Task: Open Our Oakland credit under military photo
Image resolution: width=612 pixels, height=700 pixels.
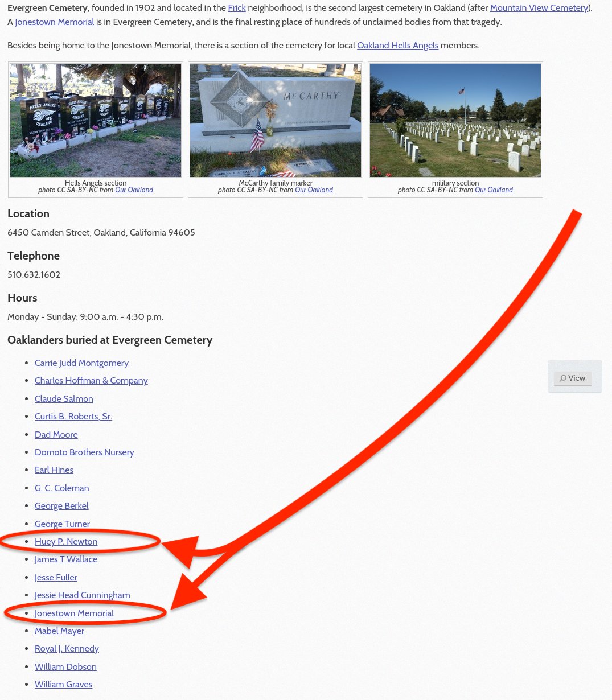Action: [494, 190]
